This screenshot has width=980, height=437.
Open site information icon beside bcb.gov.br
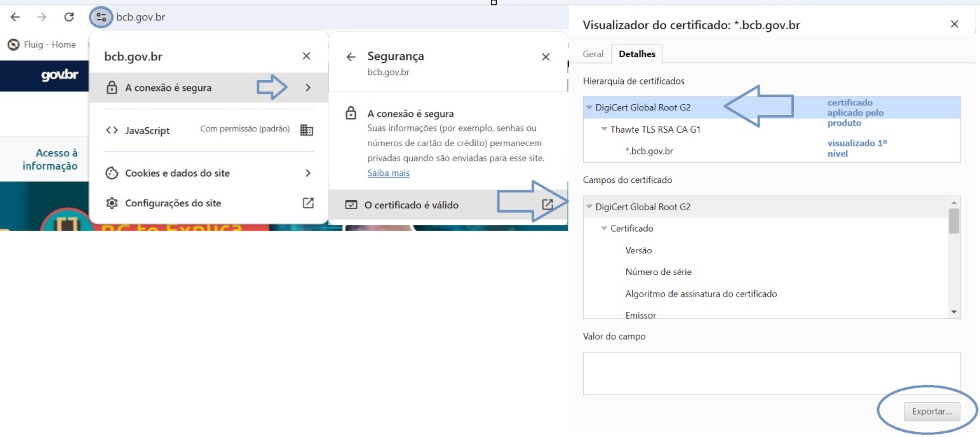101,17
